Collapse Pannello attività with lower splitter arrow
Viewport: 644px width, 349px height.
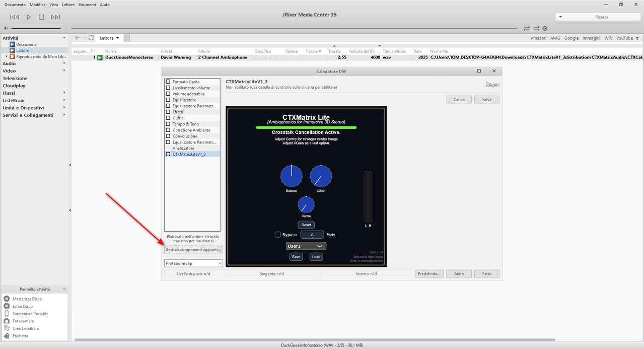[70, 210]
